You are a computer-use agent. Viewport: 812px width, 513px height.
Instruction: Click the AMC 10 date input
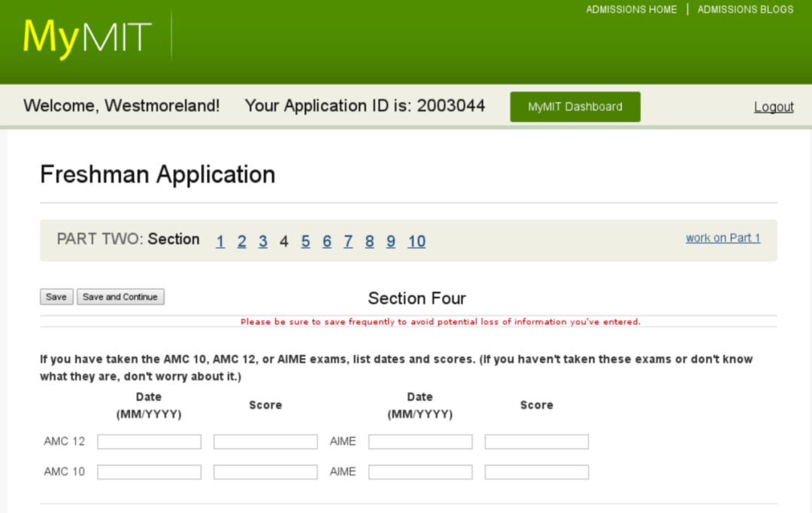149,472
